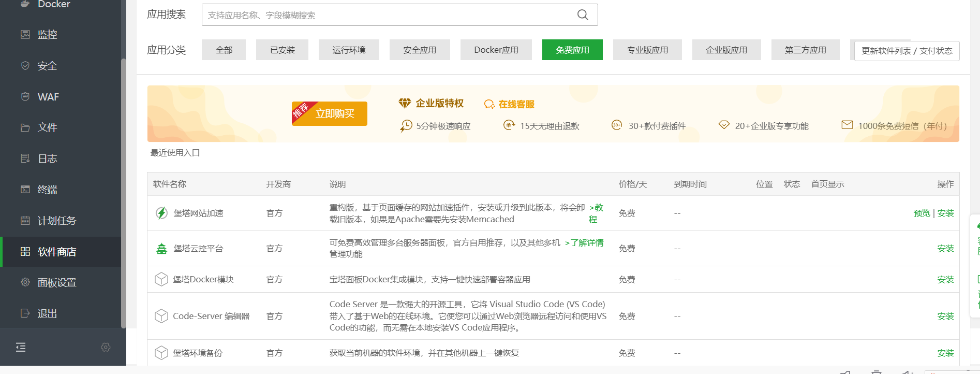Click the 软件名称 column header
This screenshot has width=980, height=374.
click(170, 184)
